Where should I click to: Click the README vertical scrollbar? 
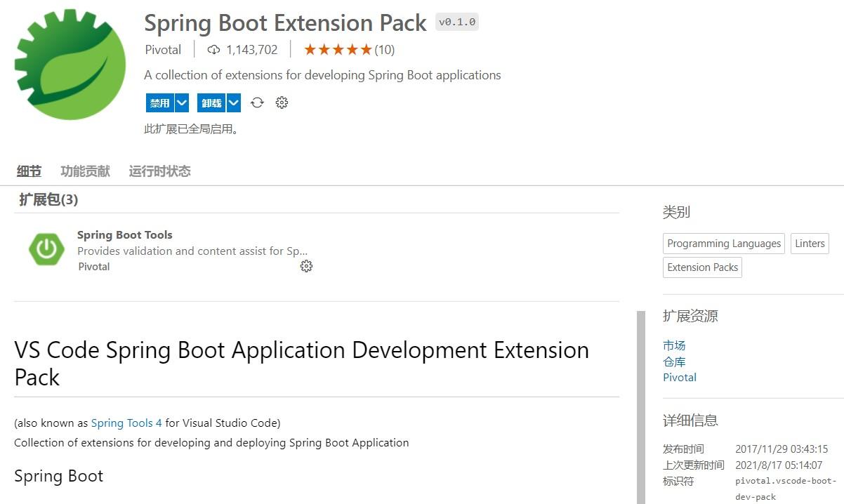pos(640,407)
